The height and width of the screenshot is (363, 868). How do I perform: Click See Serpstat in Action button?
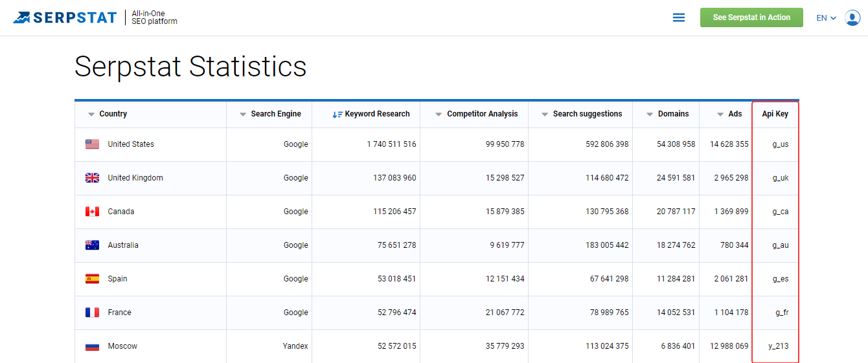[x=751, y=17]
